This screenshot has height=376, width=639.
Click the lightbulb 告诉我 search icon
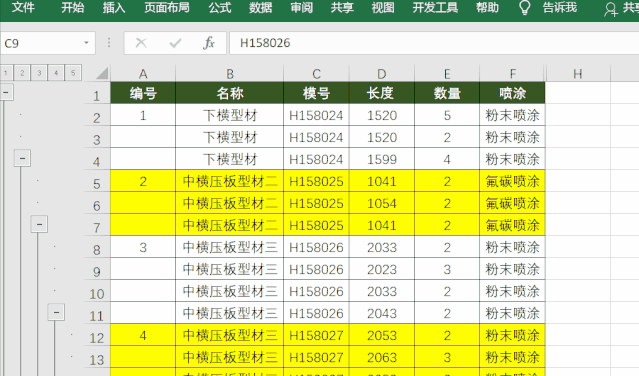coord(525,7)
